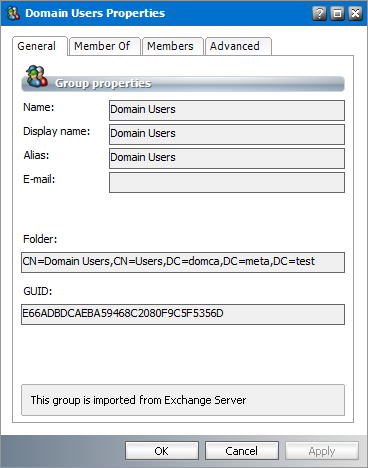This screenshot has width=368, height=468.
Task: Click the Group properties users icon
Action: pyautogui.click(x=36, y=76)
